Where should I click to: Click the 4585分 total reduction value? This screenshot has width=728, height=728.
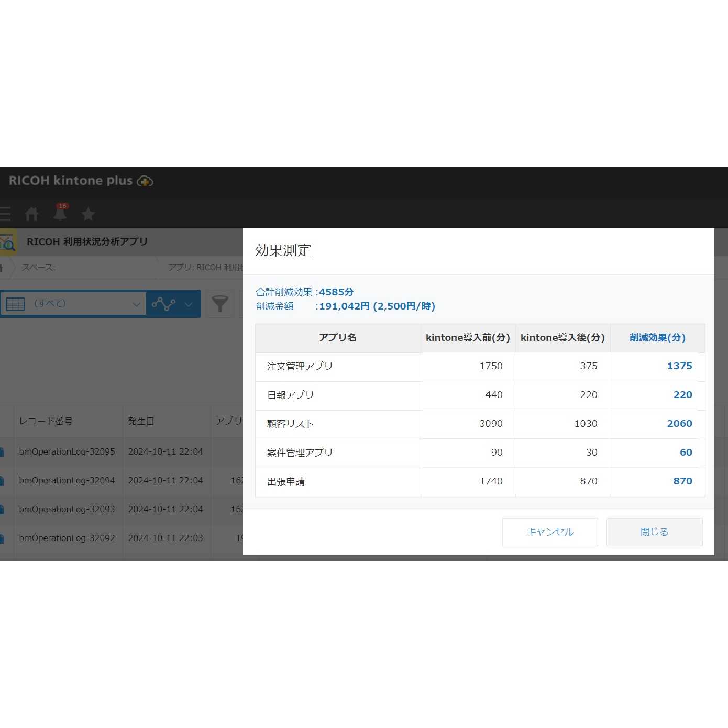pyautogui.click(x=336, y=292)
